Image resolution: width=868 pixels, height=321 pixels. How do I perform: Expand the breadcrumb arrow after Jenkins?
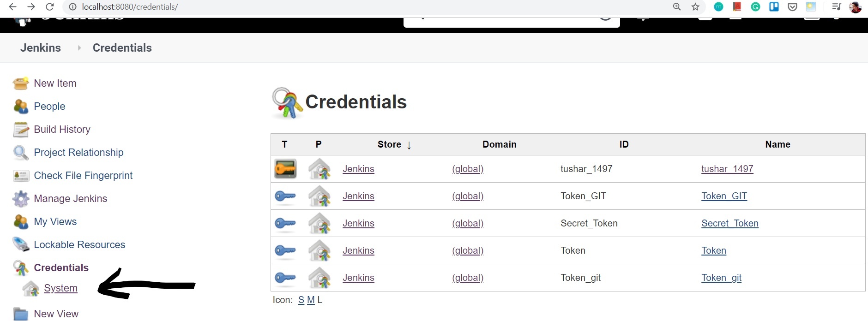(79, 48)
